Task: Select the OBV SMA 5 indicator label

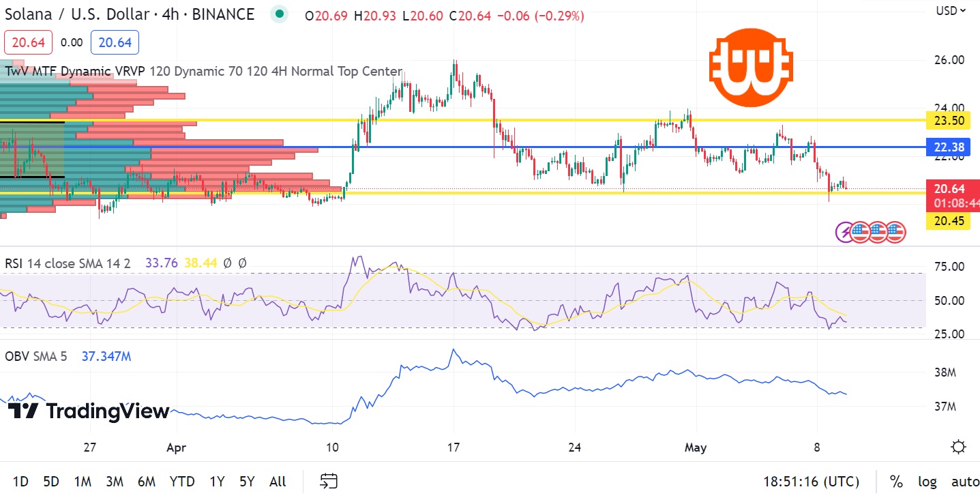Action: [x=36, y=355]
